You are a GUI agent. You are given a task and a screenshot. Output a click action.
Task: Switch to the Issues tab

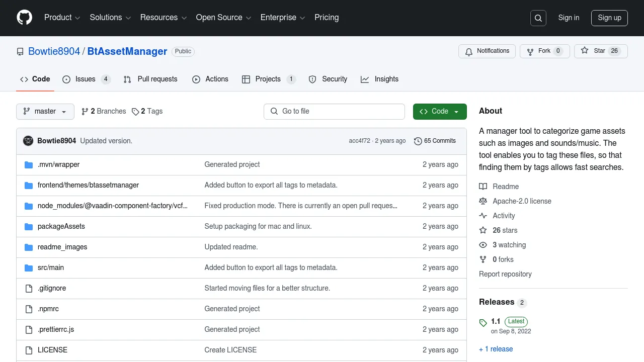point(87,79)
